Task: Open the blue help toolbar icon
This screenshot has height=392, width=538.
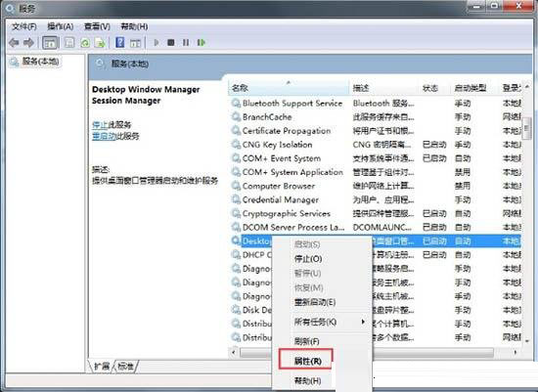Action: [x=120, y=43]
